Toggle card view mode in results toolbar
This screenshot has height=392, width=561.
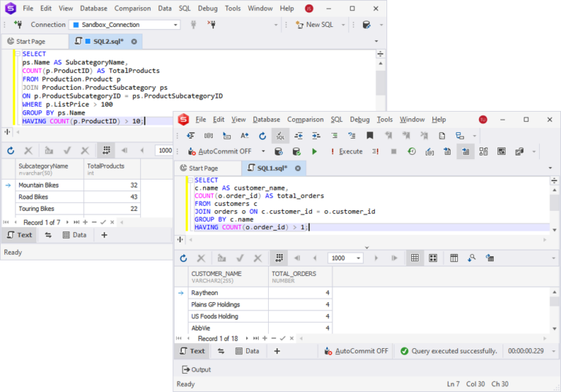coord(433,258)
